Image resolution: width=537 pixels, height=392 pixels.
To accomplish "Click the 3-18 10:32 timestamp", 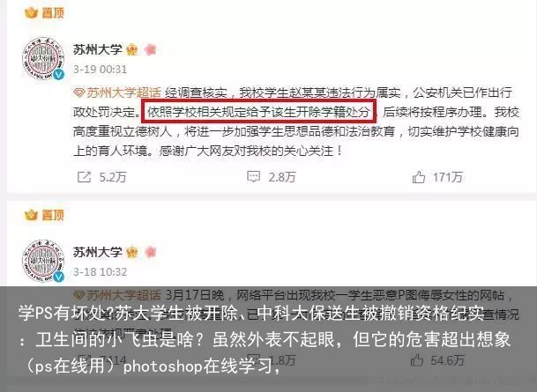I will pos(100,272).
